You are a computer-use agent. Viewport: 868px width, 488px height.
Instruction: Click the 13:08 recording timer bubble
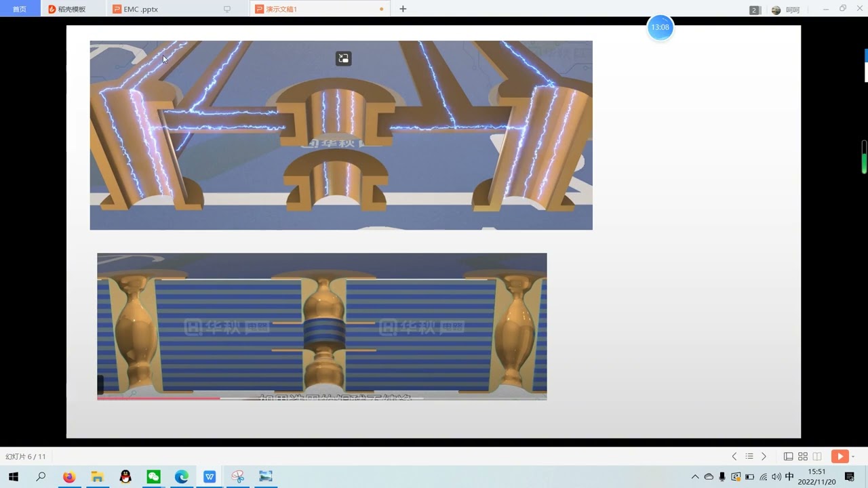click(x=660, y=28)
